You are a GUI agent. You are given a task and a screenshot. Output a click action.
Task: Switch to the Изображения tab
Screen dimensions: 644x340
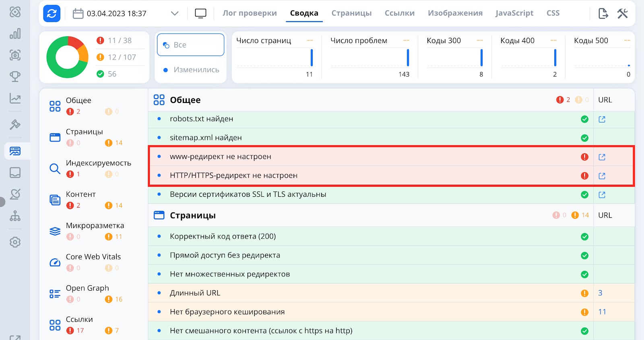(455, 13)
